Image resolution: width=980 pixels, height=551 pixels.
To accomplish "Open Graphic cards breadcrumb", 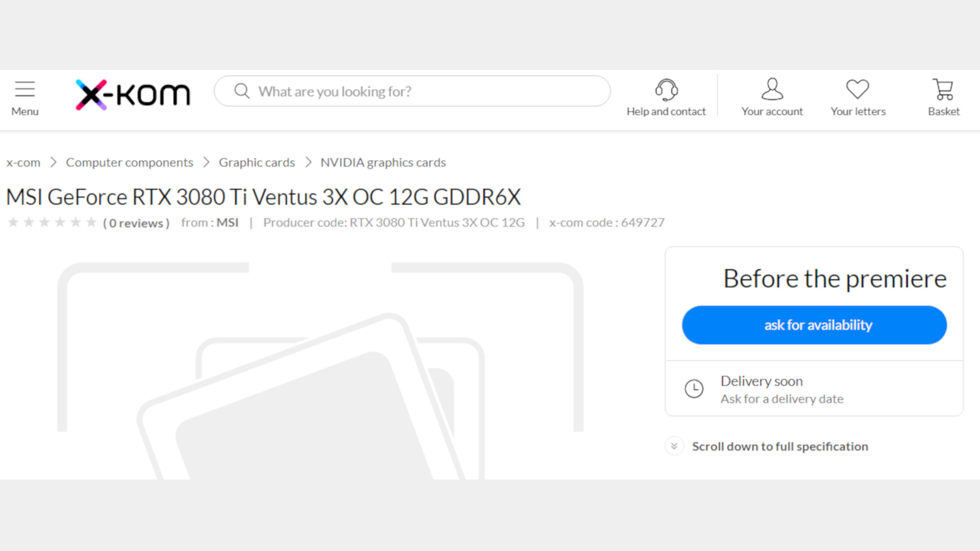I will click(x=257, y=162).
